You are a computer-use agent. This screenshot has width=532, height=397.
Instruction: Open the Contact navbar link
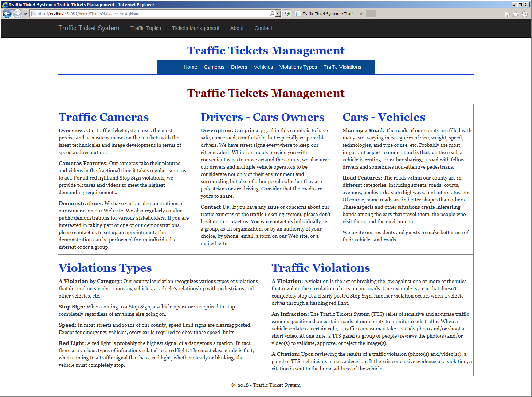263,28
